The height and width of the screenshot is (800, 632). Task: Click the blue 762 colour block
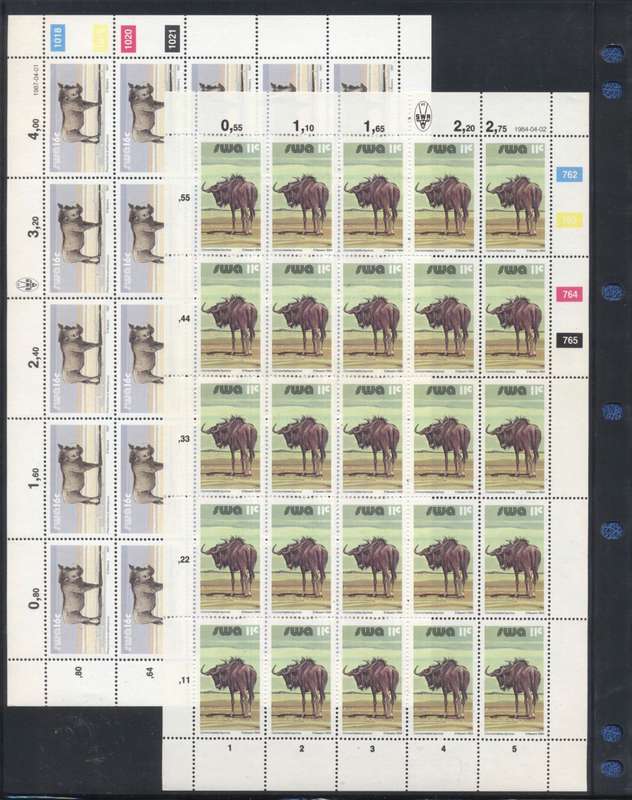tap(569, 175)
